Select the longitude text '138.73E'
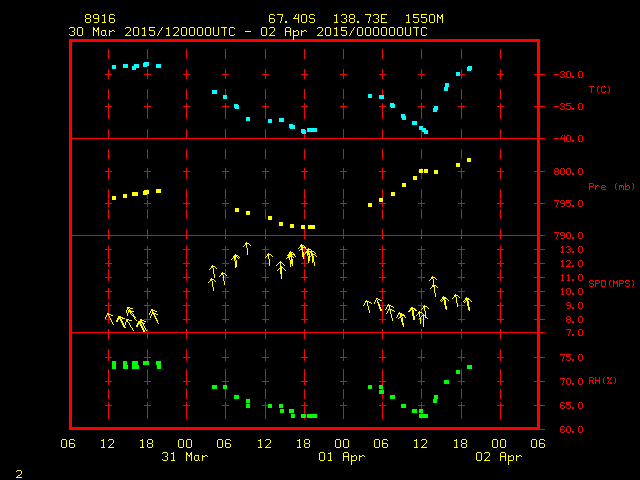The height and width of the screenshot is (480, 640). (x=360, y=19)
